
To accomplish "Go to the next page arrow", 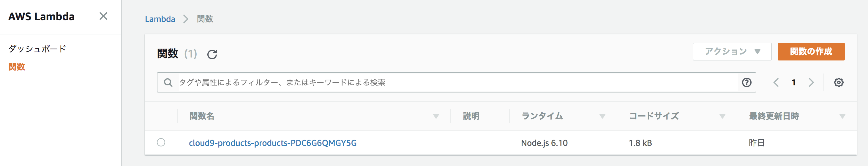I will tap(811, 82).
